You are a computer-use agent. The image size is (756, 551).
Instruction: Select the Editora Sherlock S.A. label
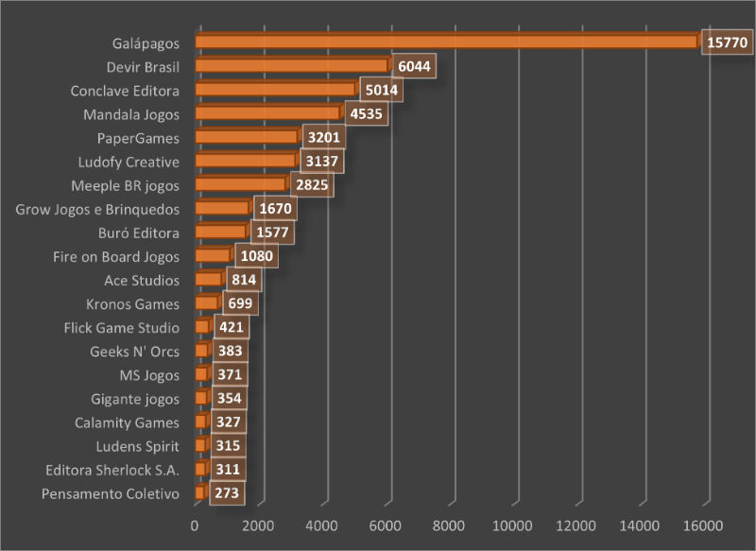112,470
